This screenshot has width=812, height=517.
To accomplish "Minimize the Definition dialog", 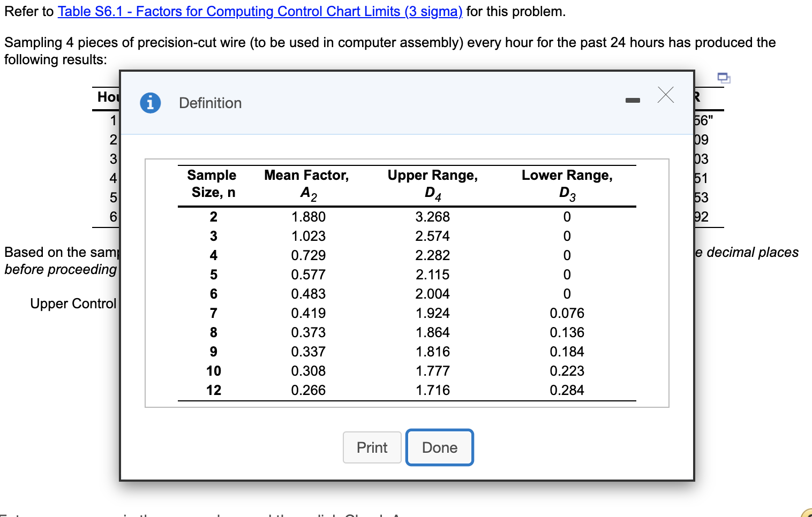I will (633, 100).
